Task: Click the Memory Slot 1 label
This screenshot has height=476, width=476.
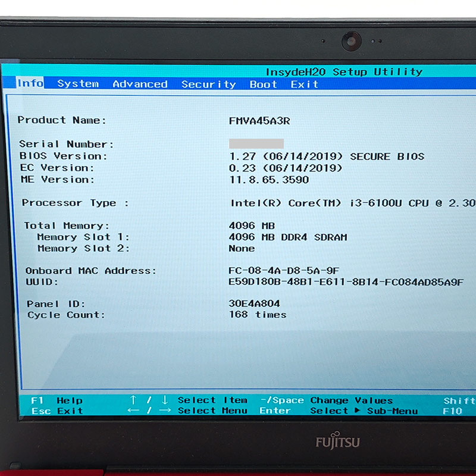Action: pos(83,237)
